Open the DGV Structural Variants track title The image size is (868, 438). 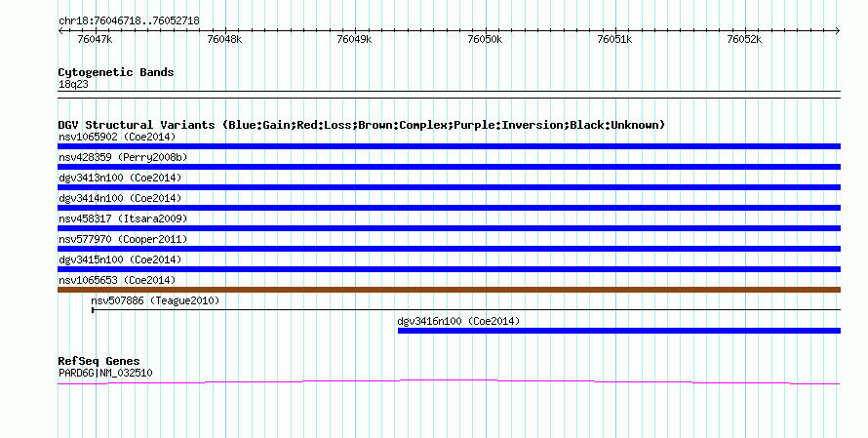click(x=362, y=125)
